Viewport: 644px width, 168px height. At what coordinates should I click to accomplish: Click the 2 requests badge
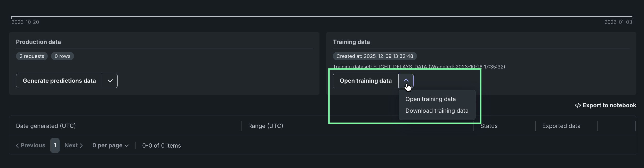click(x=32, y=56)
